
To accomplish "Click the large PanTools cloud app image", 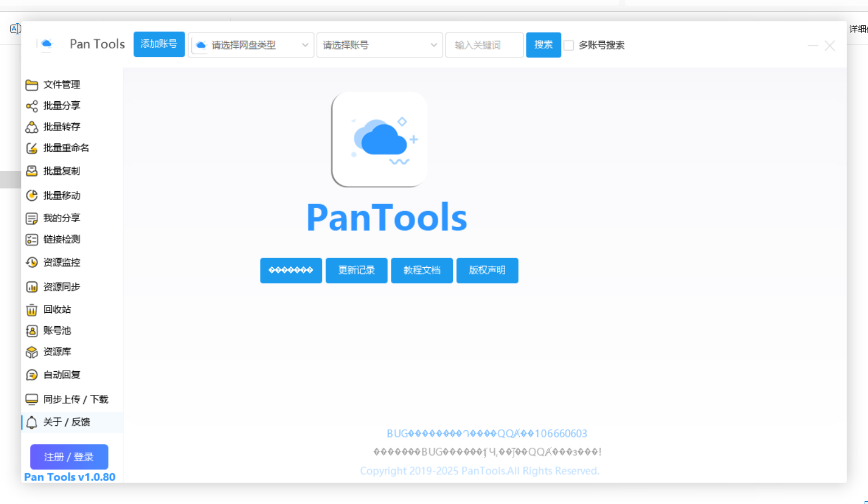I will [x=379, y=139].
